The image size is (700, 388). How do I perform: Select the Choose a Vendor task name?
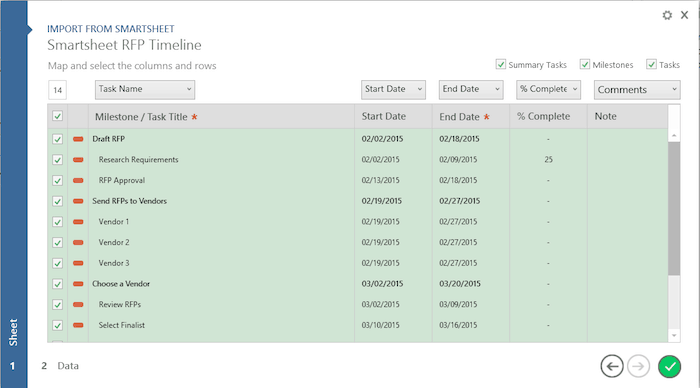click(x=121, y=284)
